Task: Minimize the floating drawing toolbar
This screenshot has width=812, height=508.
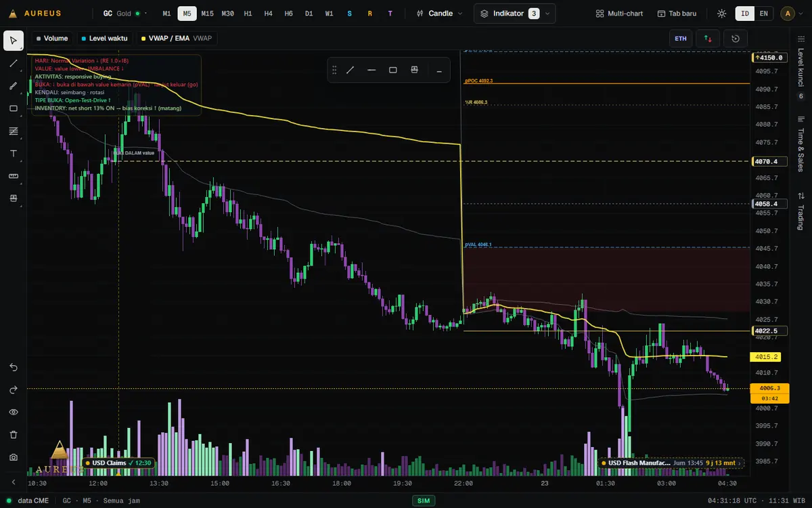Action: (x=439, y=70)
